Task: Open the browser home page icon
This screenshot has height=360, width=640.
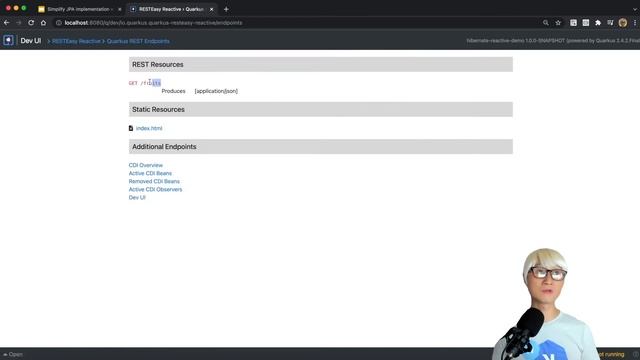Action: coord(43,23)
